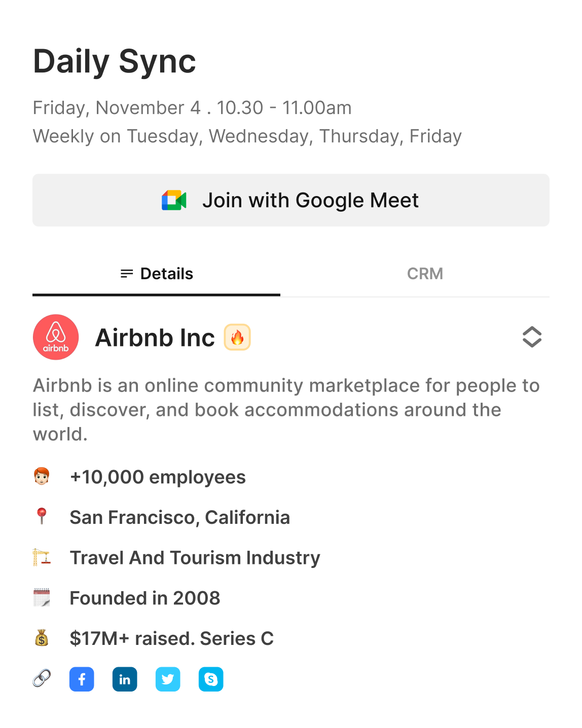Click the Travel And Tourism Industry text
This screenshot has width=582, height=728.
[195, 558]
